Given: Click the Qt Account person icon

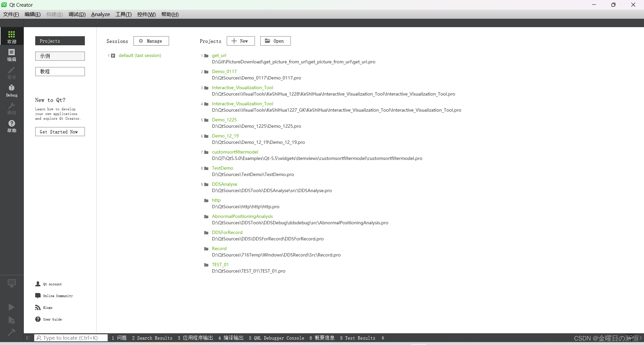Looking at the screenshot, I should pos(38,284).
